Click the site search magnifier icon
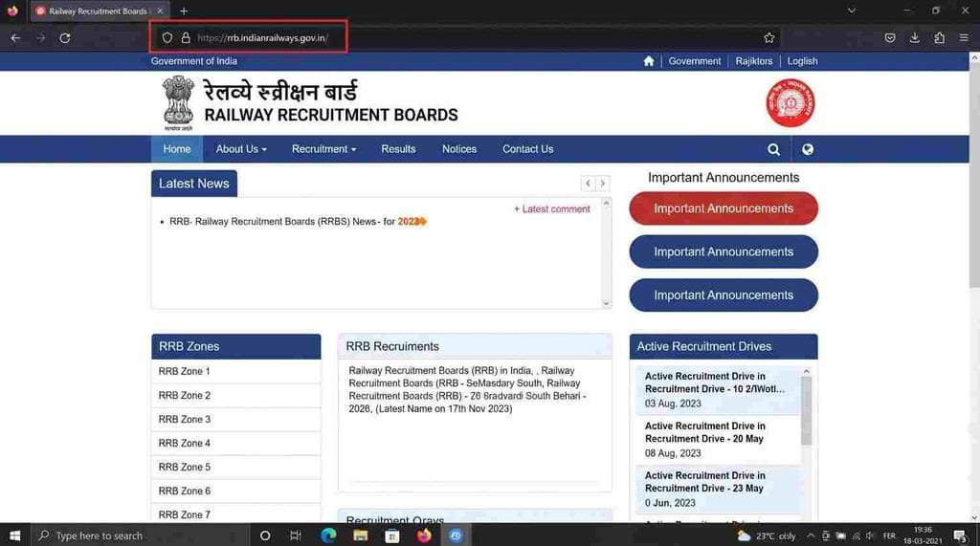 click(773, 149)
